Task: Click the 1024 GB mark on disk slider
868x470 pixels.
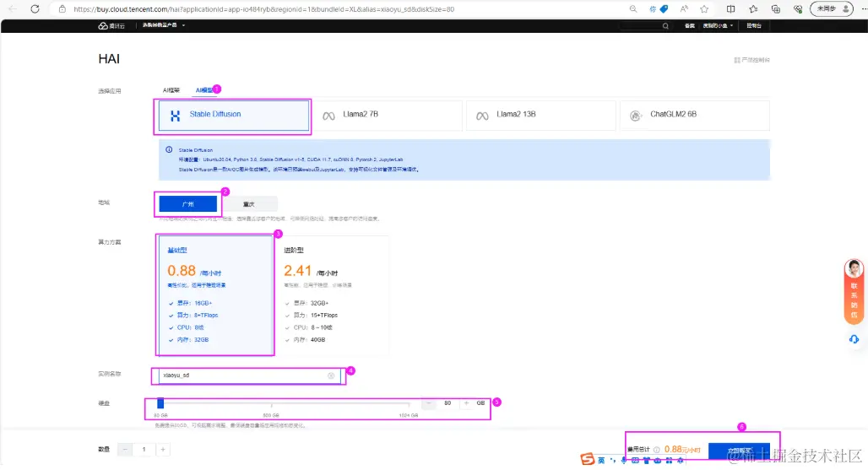Action: click(x=409, y=414)
